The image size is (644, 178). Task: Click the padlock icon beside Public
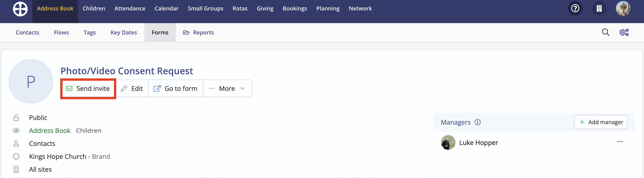click(x=16, y=118)
